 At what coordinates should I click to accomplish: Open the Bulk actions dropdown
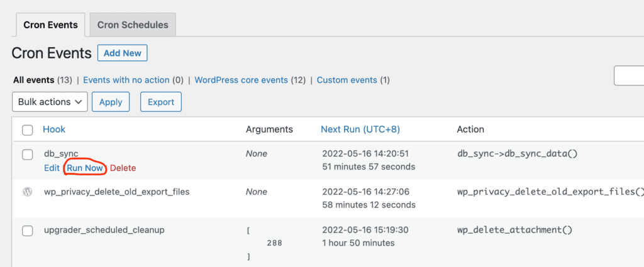pyautogui.click(x=50, y=102)
